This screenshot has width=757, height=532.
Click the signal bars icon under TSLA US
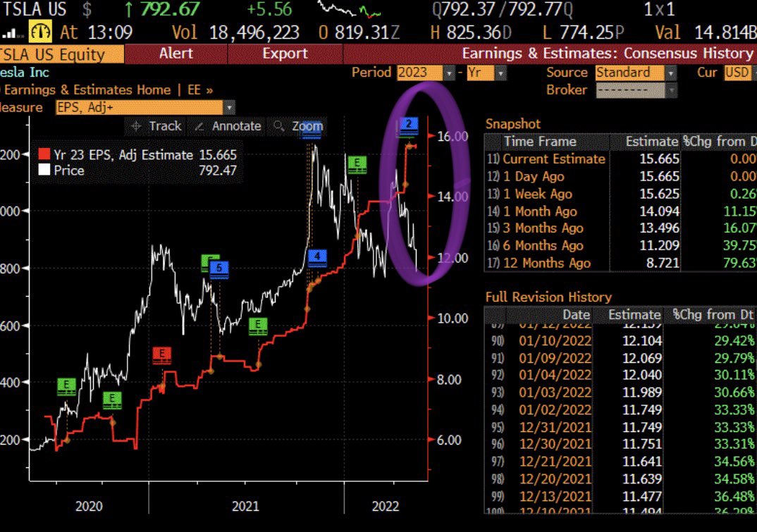click(x=12, y=33)
